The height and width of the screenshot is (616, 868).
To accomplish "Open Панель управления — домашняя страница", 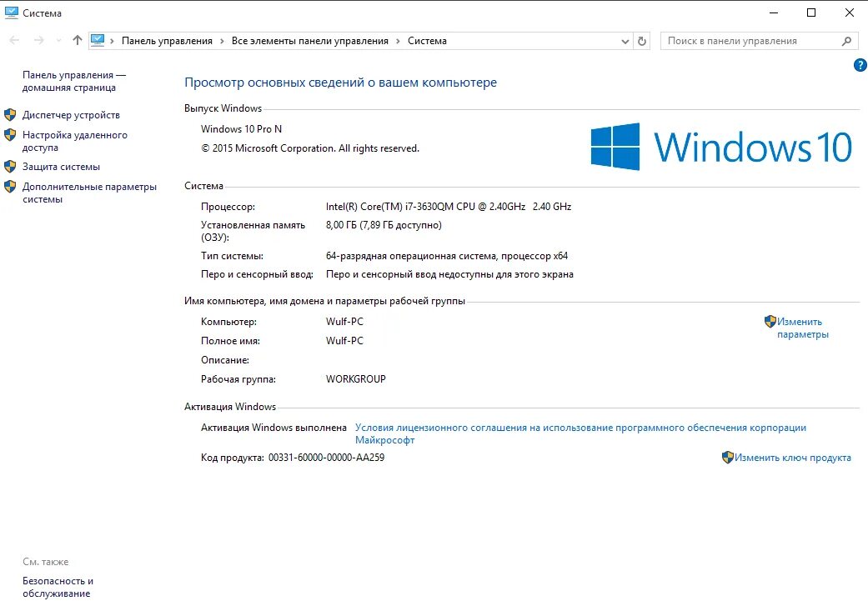I will click(74, 82).
